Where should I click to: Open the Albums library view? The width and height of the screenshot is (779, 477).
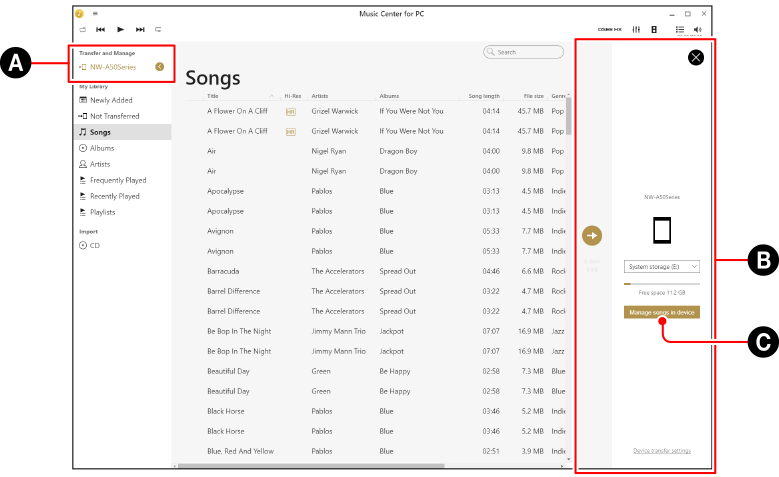102,148
